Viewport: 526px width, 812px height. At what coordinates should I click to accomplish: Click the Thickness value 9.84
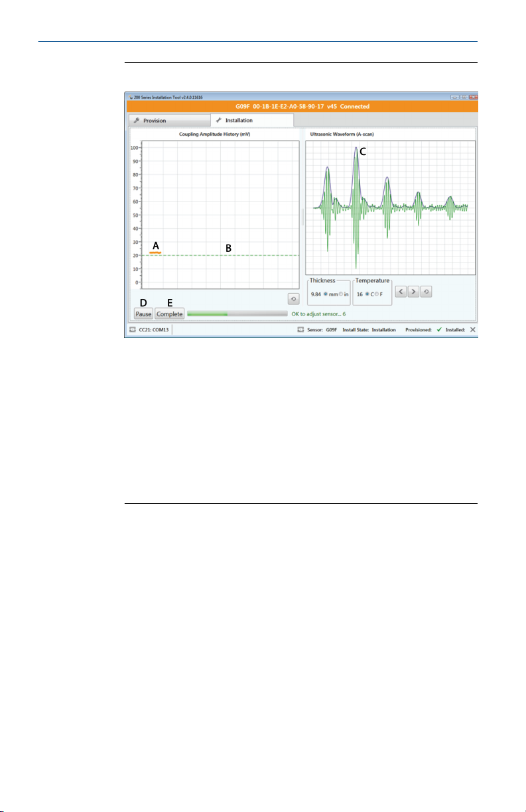coord(316,294)
